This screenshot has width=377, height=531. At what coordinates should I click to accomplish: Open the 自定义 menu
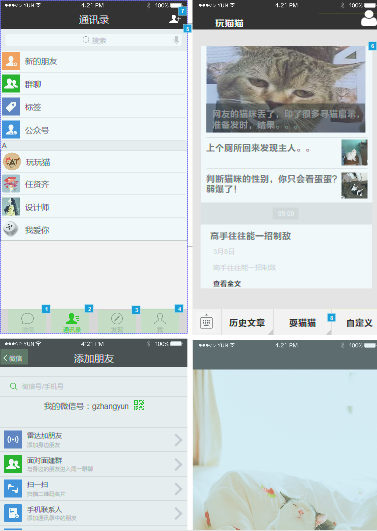359,322
